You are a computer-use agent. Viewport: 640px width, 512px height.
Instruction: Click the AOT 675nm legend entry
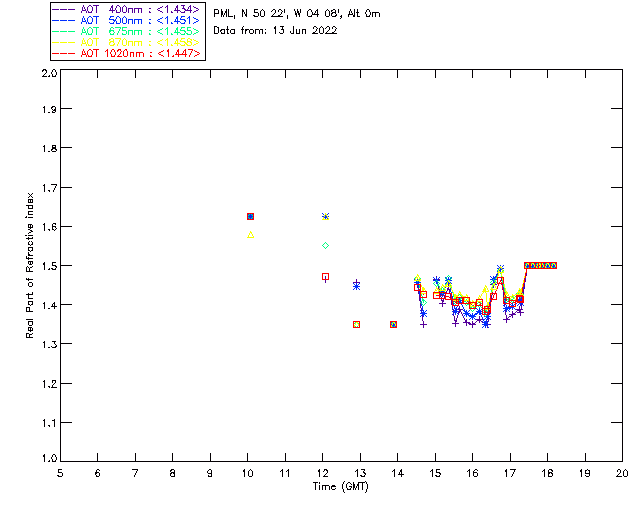tap(127, 31)
